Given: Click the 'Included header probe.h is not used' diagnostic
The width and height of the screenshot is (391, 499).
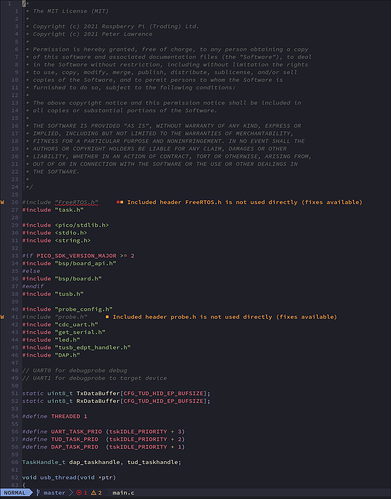Looking at the screenshot, I should [x=225, y=317].
